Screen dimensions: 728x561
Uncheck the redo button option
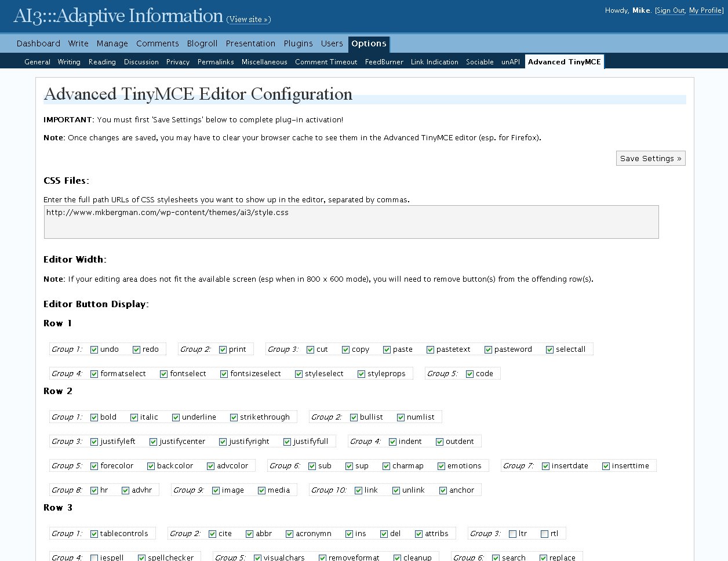click(136, 349)
